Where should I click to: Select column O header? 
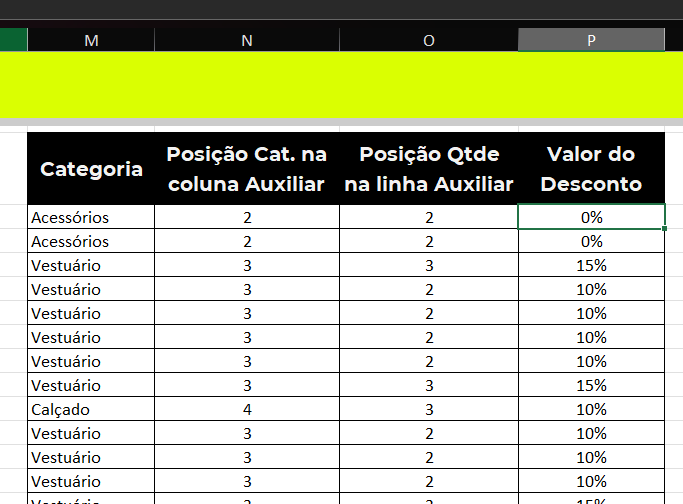tap(429, 40)
